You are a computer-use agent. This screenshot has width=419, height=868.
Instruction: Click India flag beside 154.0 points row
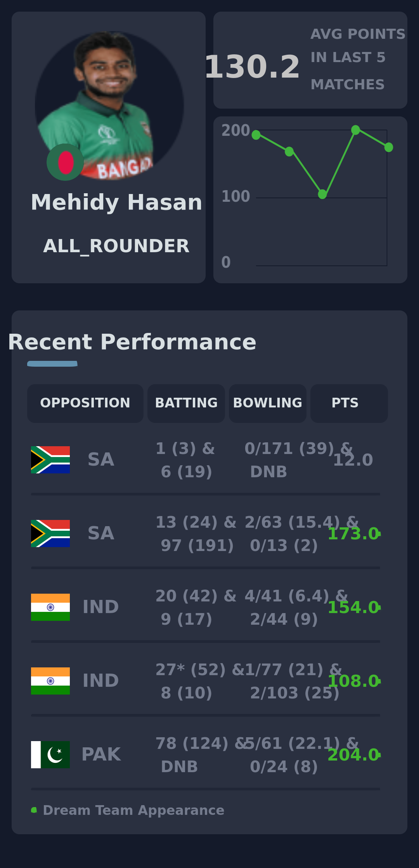click(x=50, y=607)
